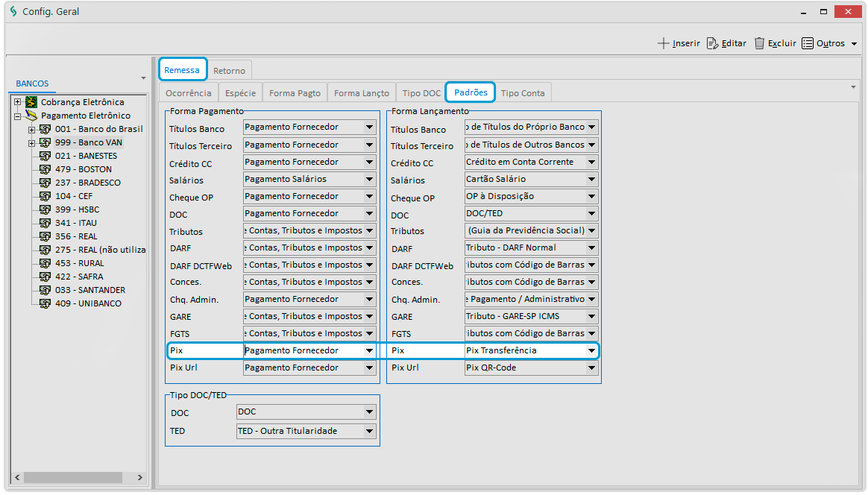Screen dimensions: 868x495
Task: Click the 453 - RURAL bank icon
Action: tap(45, 263)
